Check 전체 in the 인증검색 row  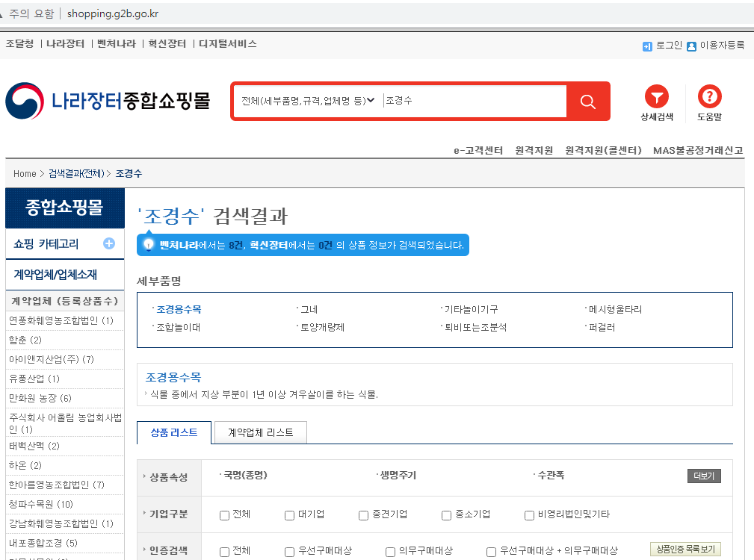tap(224, 552)
